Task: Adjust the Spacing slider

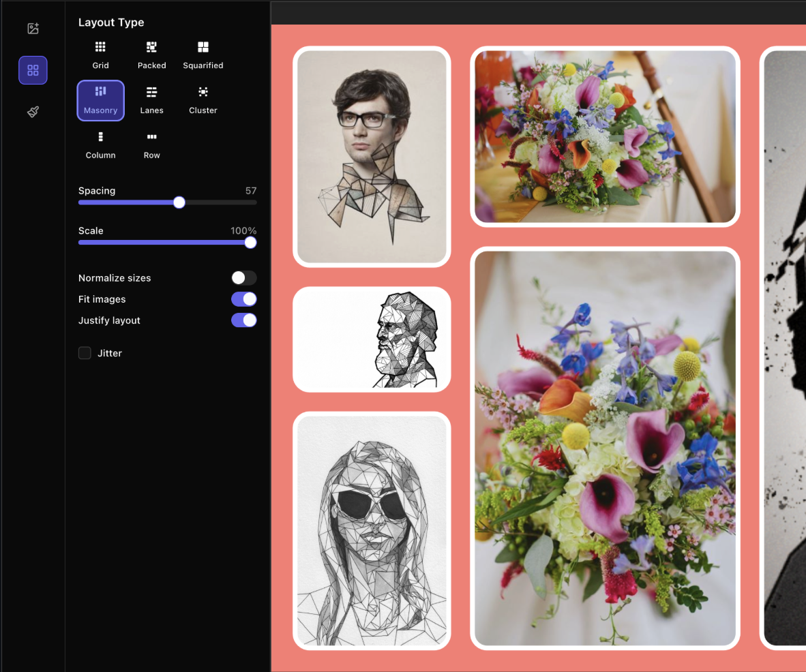Action: [x=179, y=202]
